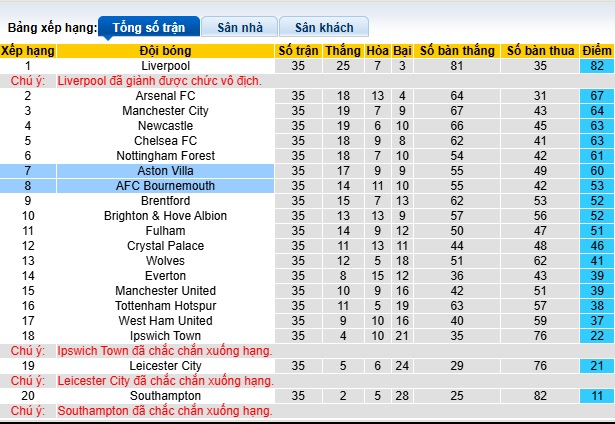Click the Số bàn thắng column header
Image resolution: width=615 pixels, height=424 pixels.
coord(457,50)
